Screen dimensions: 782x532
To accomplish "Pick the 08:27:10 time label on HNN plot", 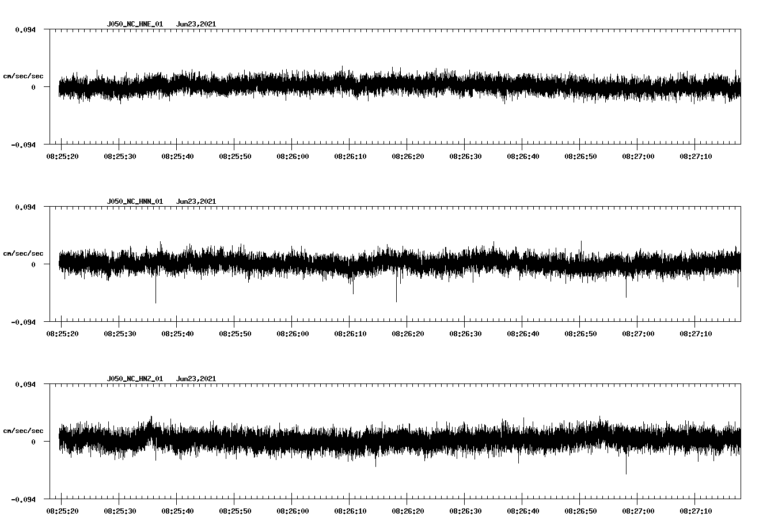I will [696, 334].
